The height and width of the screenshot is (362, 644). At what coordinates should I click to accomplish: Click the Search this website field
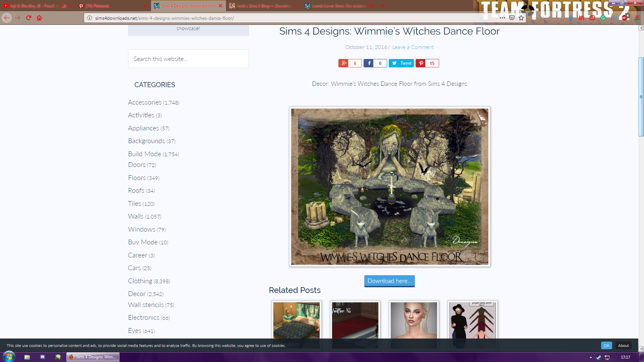tap(188, 59)
